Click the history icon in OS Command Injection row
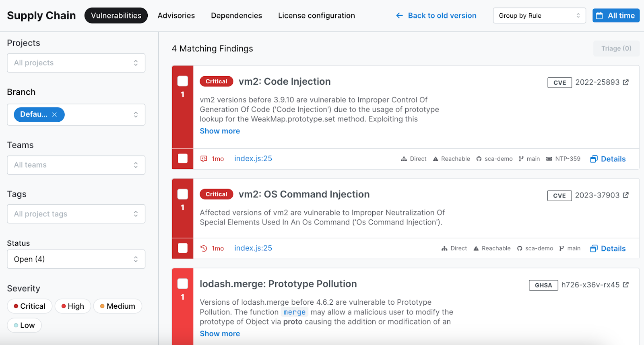The height and width of the screenshot is (345, 644). point(204,248)
